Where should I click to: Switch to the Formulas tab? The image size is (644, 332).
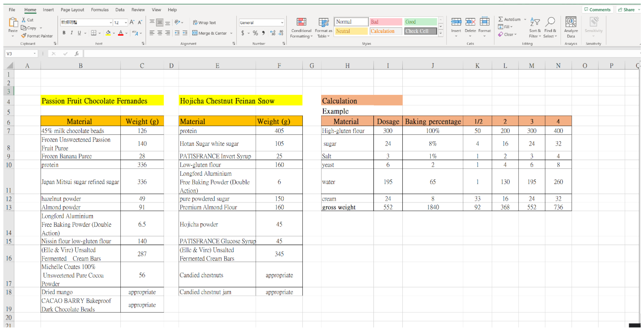(99, 10)
